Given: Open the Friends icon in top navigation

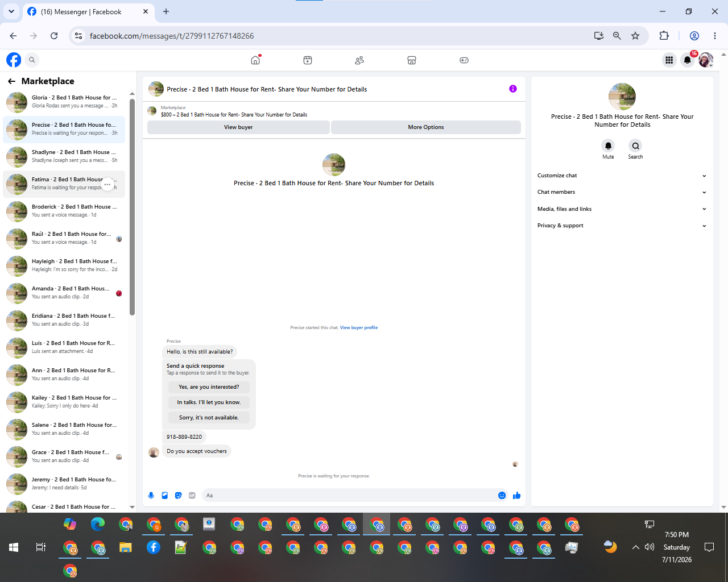Looking at the screenshot, I should coord(359,60).
